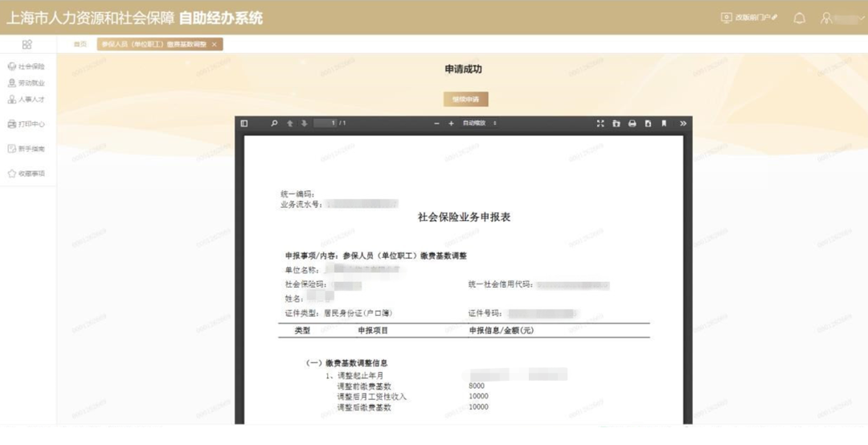Toggle the PDF viewer sidebar

244,124
